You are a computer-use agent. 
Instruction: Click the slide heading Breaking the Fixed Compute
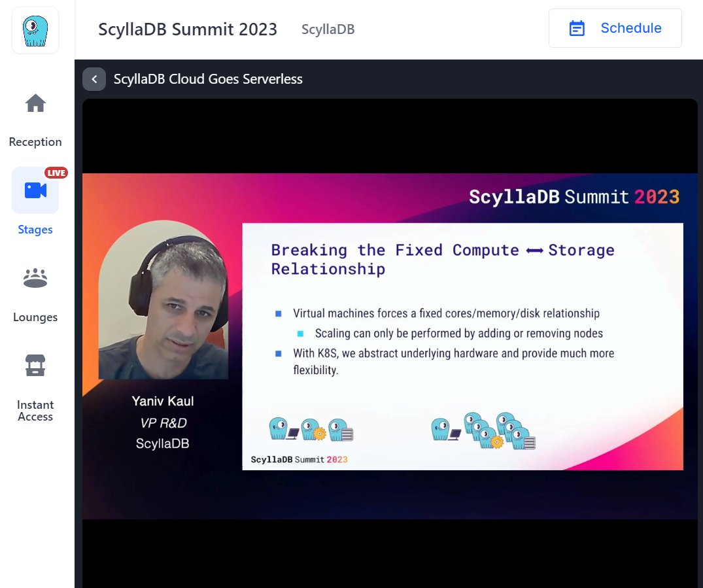coord(443,259)
